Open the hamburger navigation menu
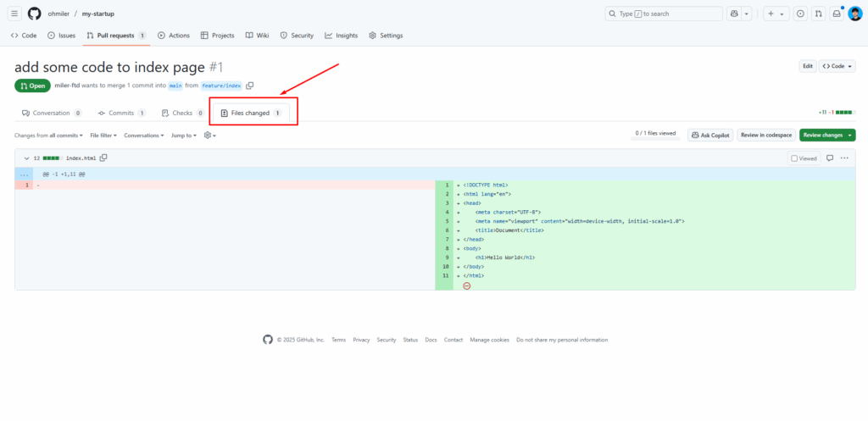This screenshot has width=868, height=421. [x=14, y=14]
